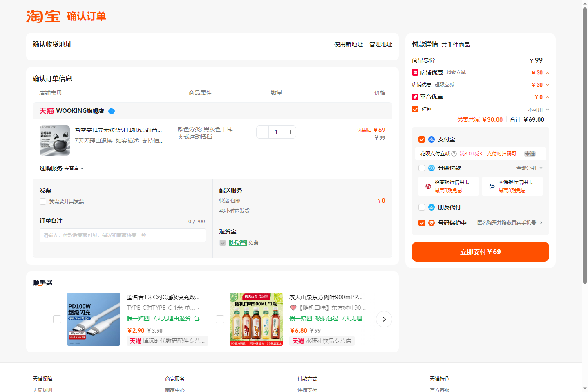Tick the 我需要开具发票 checkbox
The width and height of the screenshot is (588, 392).
[43, 202]
